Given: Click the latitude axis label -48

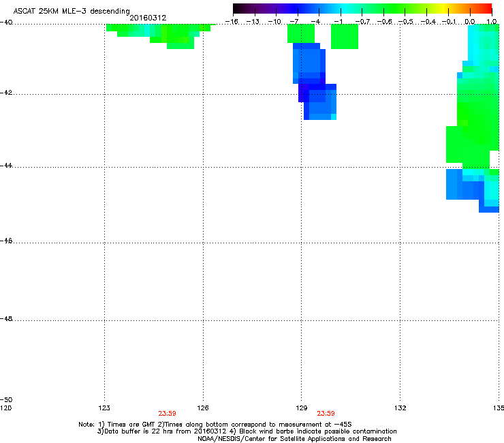Looking at the screenshot, I should (x=6, y=318).
